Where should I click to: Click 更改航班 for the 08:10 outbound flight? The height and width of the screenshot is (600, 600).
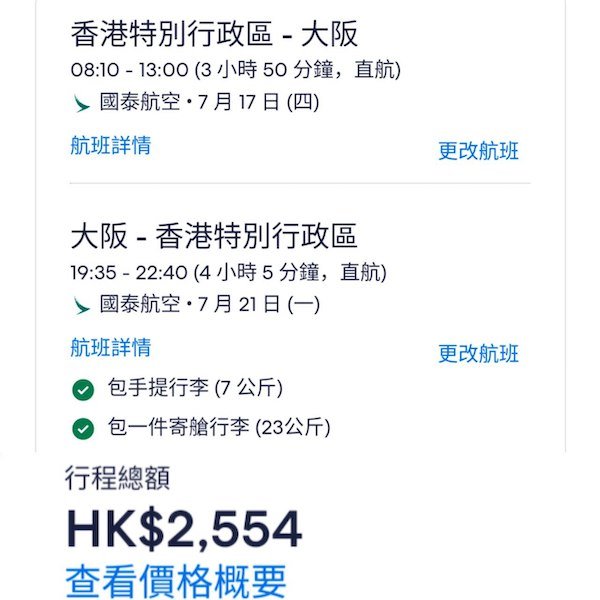(x=478, y=151)
